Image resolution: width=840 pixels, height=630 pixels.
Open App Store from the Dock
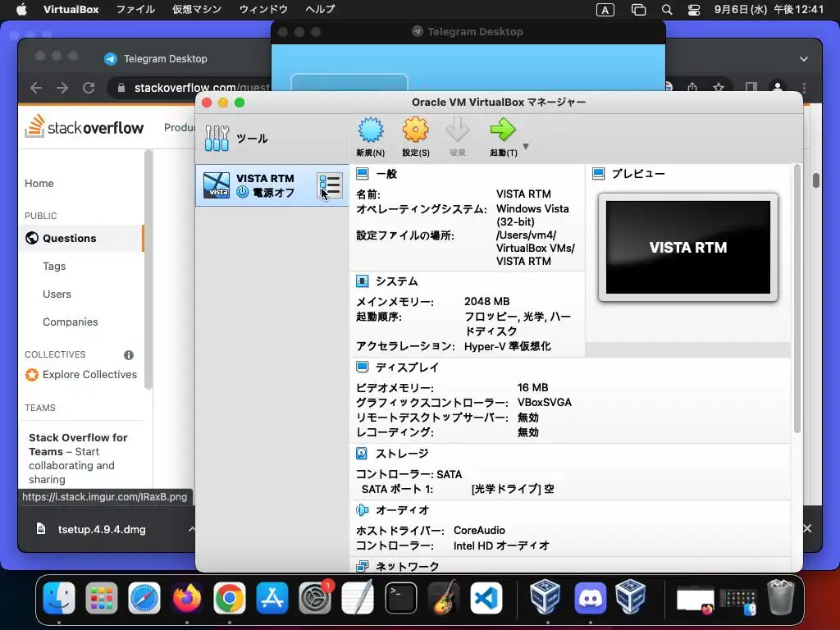tap(272, 598)
